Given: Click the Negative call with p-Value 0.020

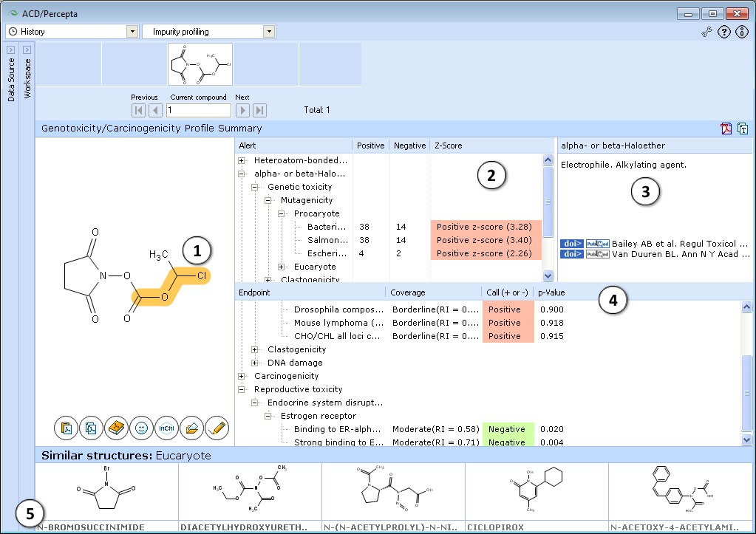Looking at the screenshot, I should (x=508, y=429).
